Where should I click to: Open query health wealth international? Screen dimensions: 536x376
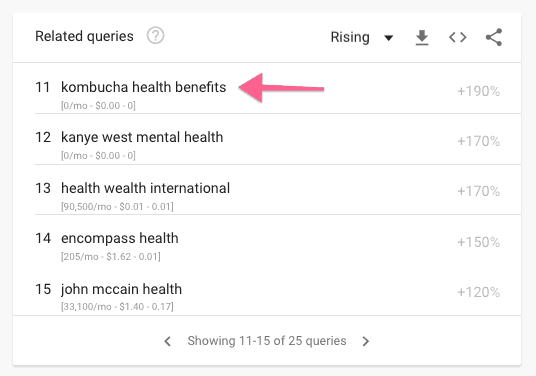pos(146,188)
